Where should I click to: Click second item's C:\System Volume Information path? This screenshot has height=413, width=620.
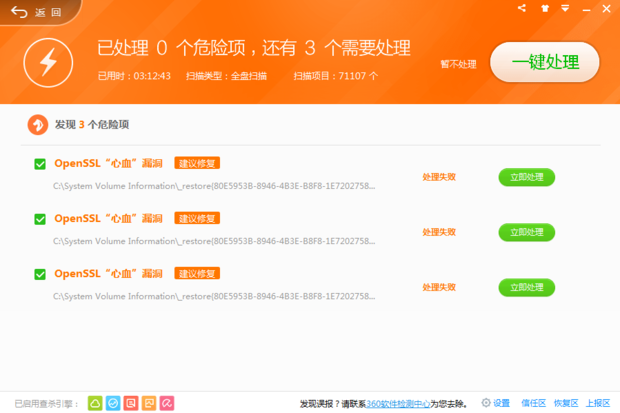(214, 241)
